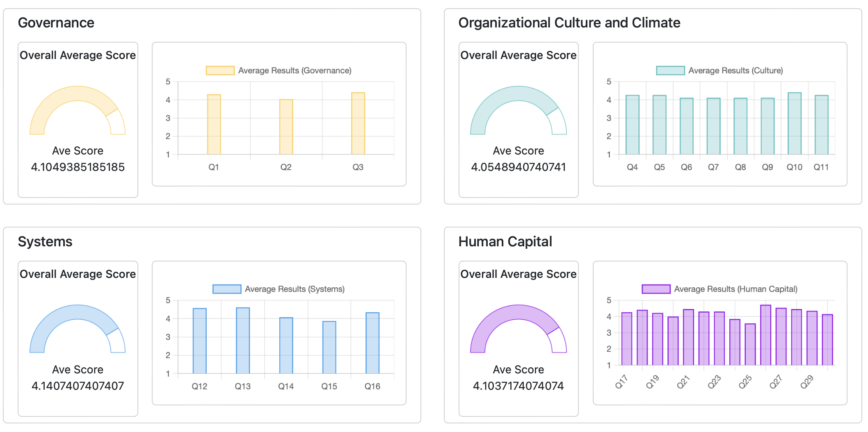This screenshot has width=868, height=432.
Task: Toggle the Average Results (Systems) legend swatch
Action: (x=227, y=289)
